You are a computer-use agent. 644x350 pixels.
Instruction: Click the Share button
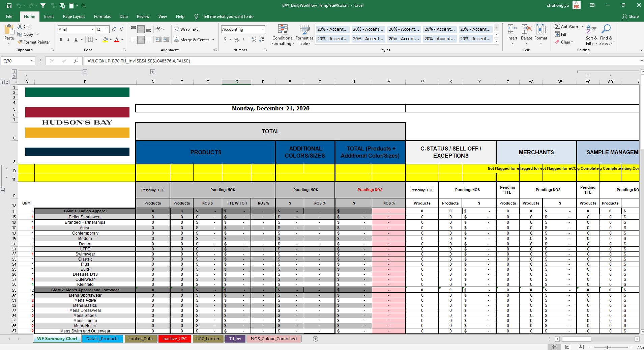click(631, 16)
